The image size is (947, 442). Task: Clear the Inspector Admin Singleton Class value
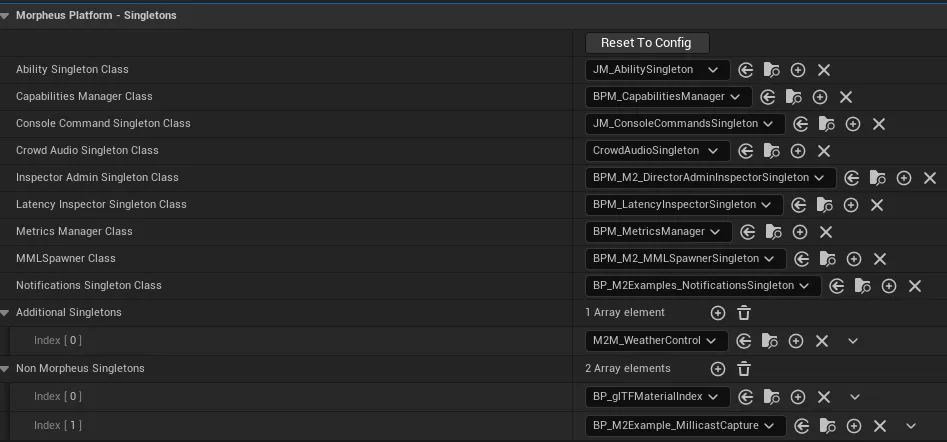tap(930, 178)
